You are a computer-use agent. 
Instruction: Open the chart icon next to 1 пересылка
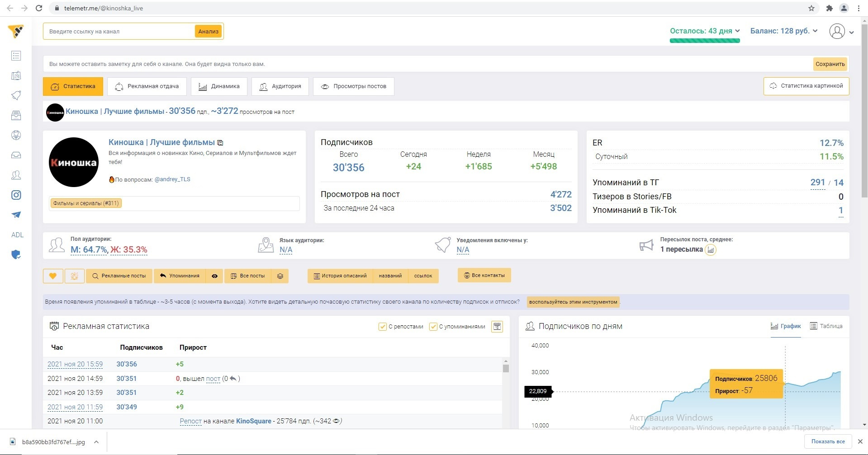tap(711, 250)
